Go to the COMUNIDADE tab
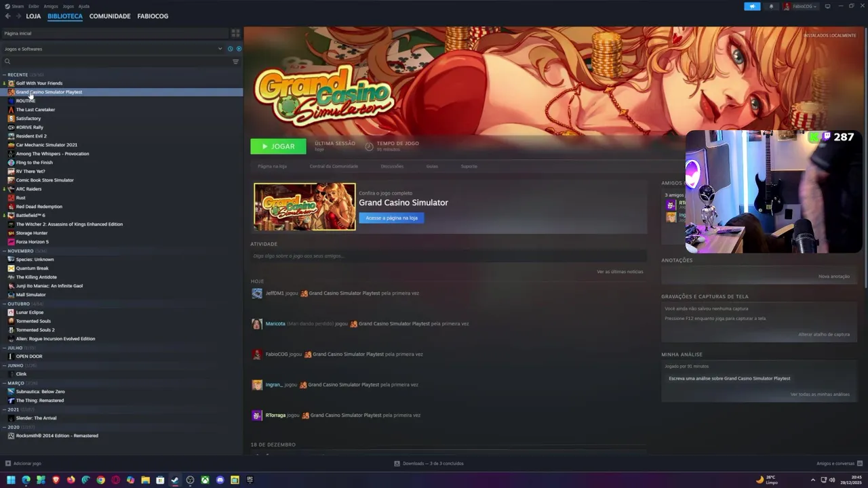This screenshot has height=488, width=868. pyautogui.click(x=110, y=16)
